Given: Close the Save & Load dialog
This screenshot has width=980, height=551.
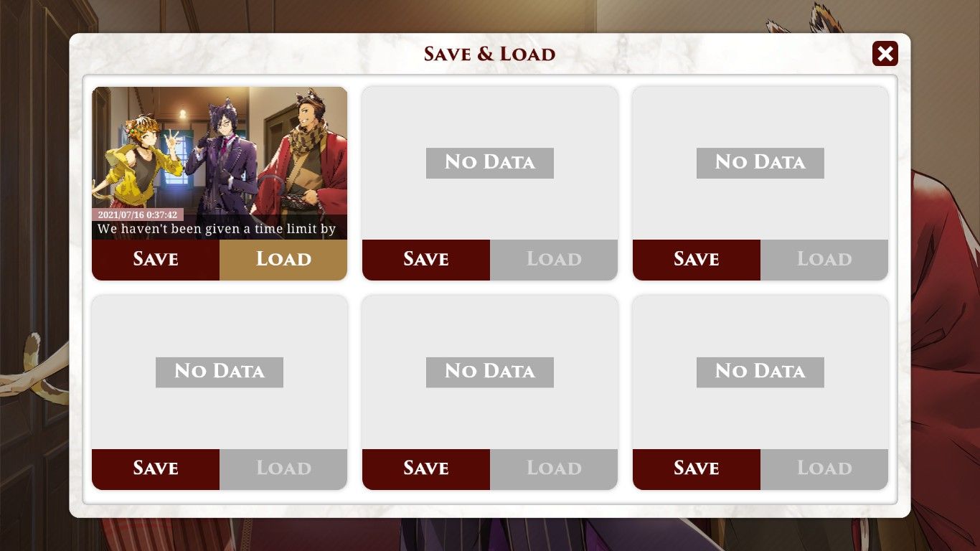Looking at the screenshot, I should [885, 54].
